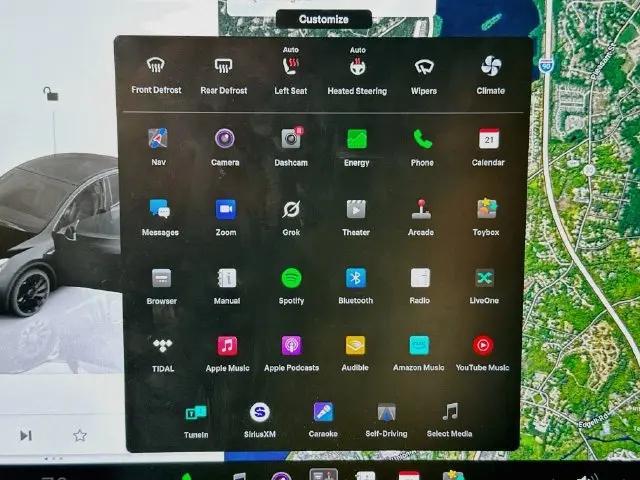Open the Self-Driving app
640x480 pixels.
point(387,420)
